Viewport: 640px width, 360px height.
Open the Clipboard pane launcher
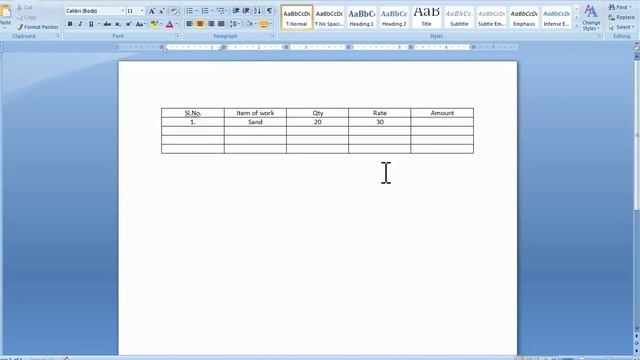point(58,36)
